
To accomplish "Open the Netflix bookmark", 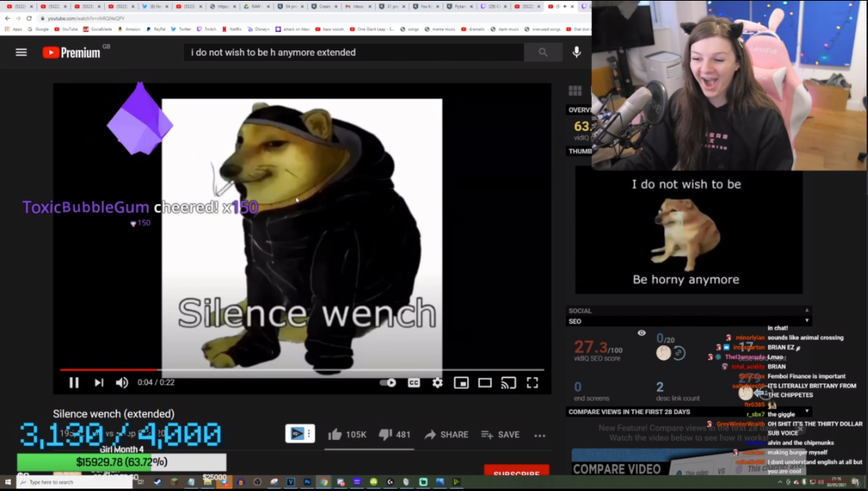I will [232, 29].
